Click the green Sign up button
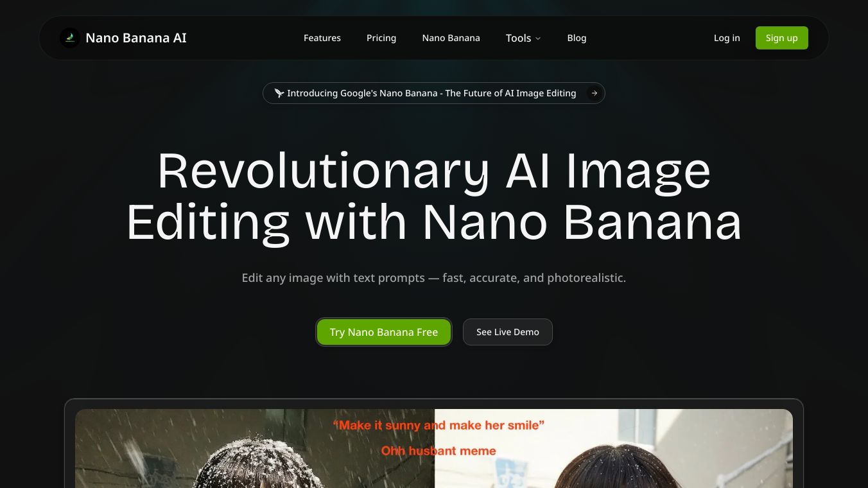The image size is (868, 488). click(x=781, y=38)
